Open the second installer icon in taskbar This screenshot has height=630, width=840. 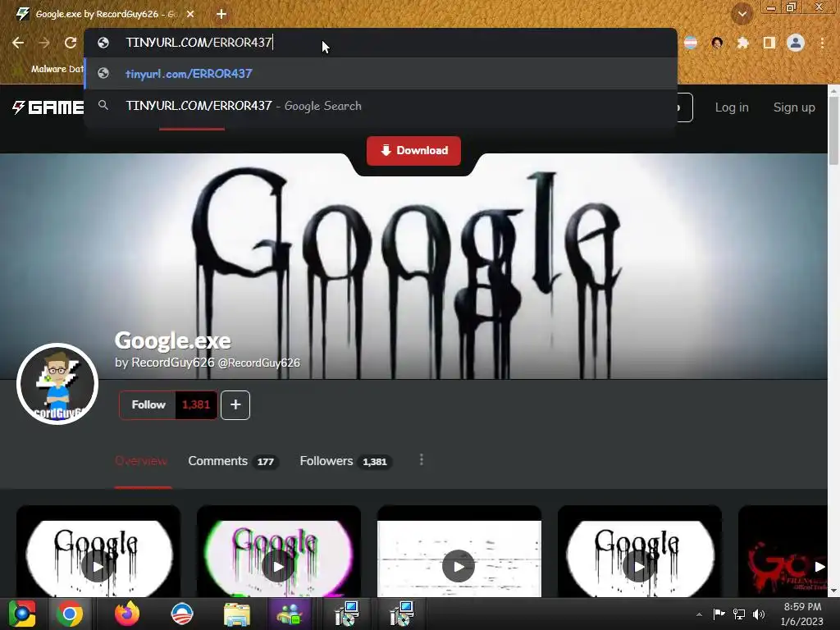[x=401, y=614]
